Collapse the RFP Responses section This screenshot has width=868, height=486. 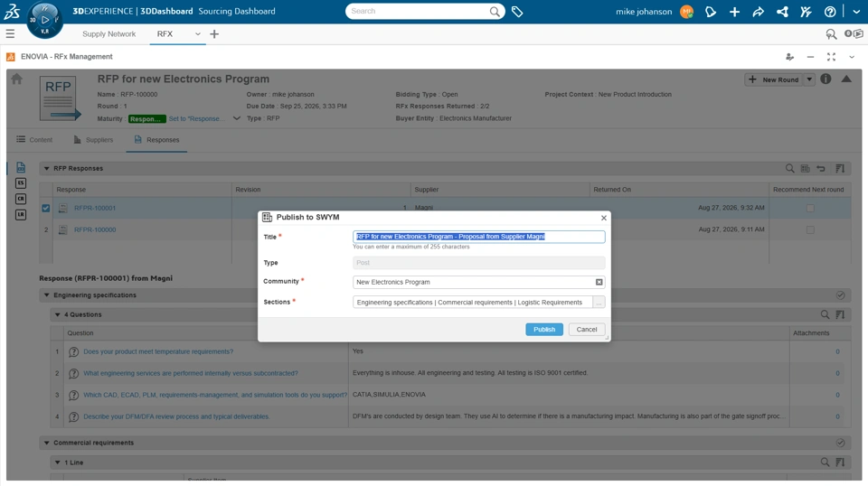(x=46, y=169)
